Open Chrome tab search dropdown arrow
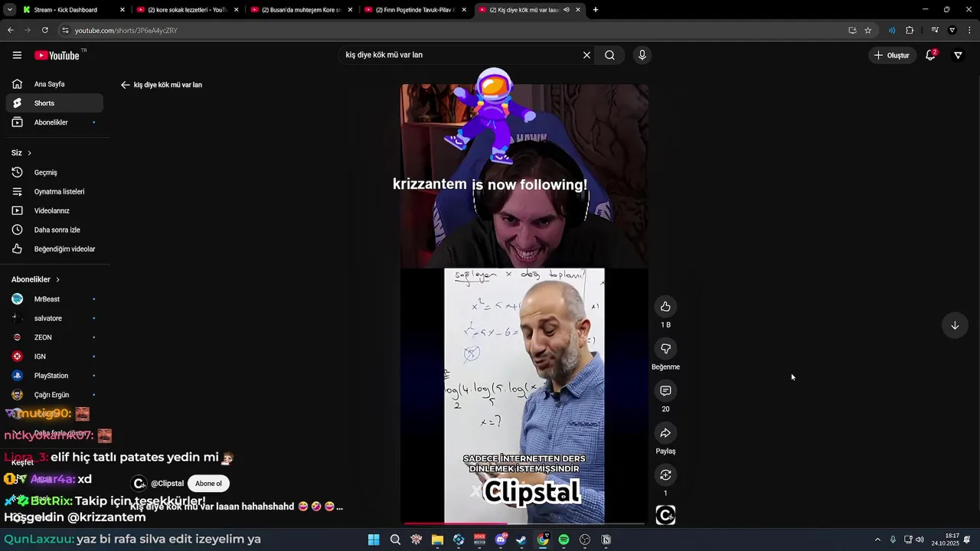 pos(10,10)
